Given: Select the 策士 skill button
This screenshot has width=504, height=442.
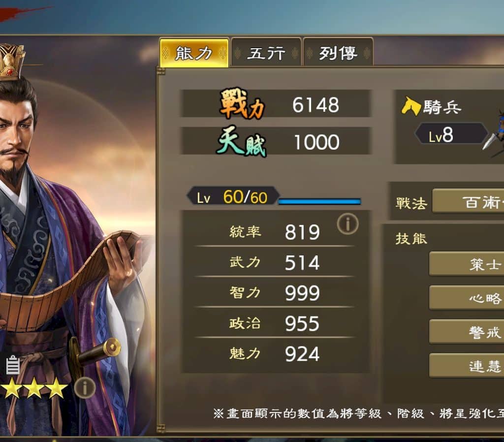Looking at the screenshot, I should click(467, 264).
